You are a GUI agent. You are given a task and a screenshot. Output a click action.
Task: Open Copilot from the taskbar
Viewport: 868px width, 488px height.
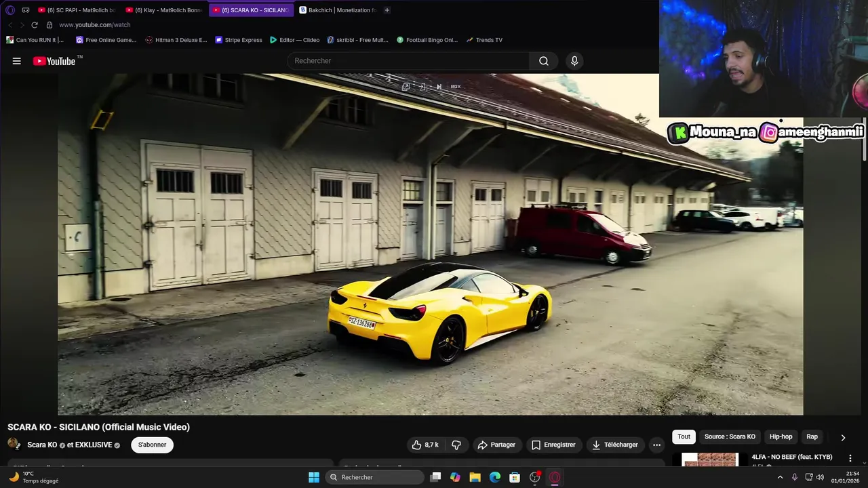pos(455,477)
